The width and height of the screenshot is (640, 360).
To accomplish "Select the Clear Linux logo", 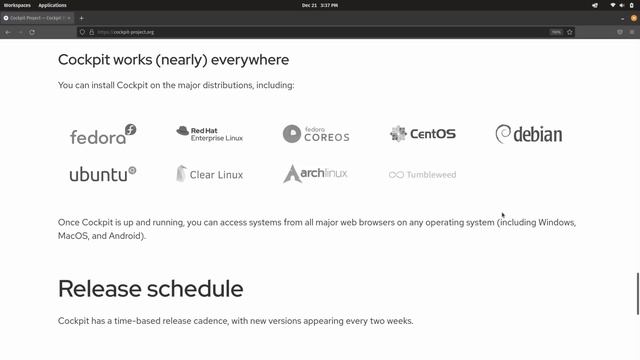I will point(209,174).
